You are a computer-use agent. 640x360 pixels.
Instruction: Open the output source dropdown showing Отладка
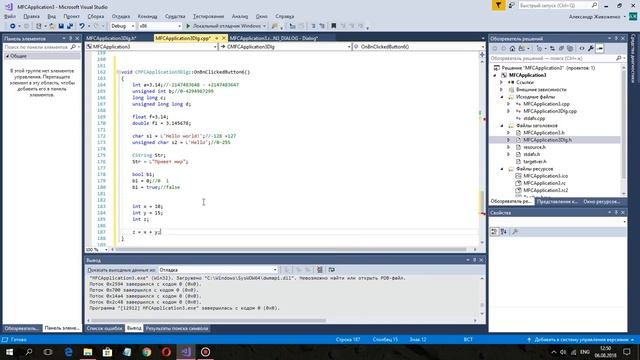tap(218, 270)
